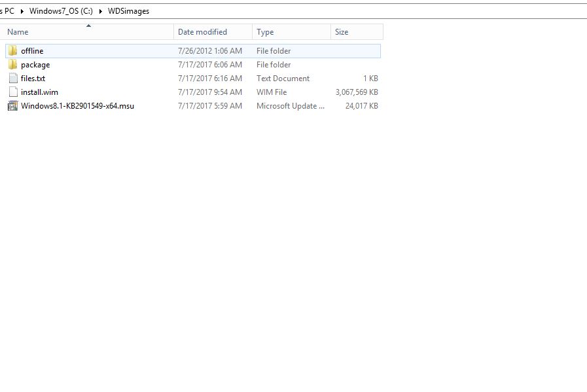Click the install.wim file icon
This screenshot has height=392, width=587.
[13, 92]
